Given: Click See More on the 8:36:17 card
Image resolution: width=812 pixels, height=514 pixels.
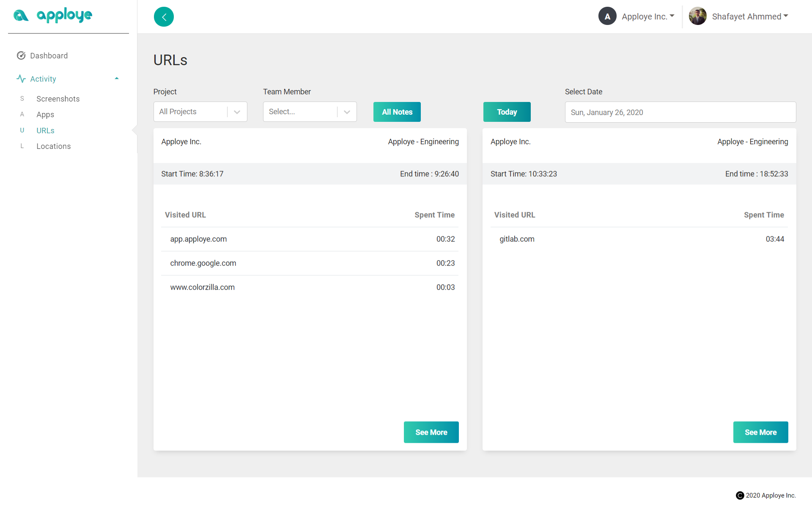Looking at the screenshot, I should tap(431, 432).
